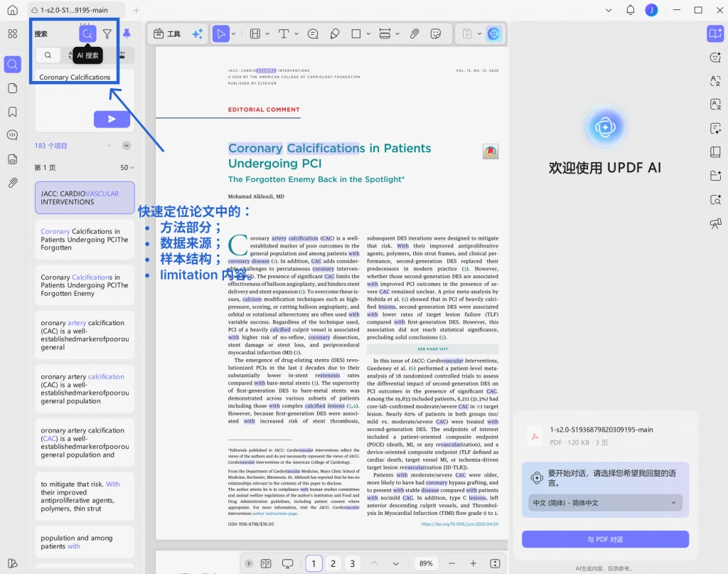
Task: Expand the language dropdown 中文 (简体)
Action: click(605, 503)
